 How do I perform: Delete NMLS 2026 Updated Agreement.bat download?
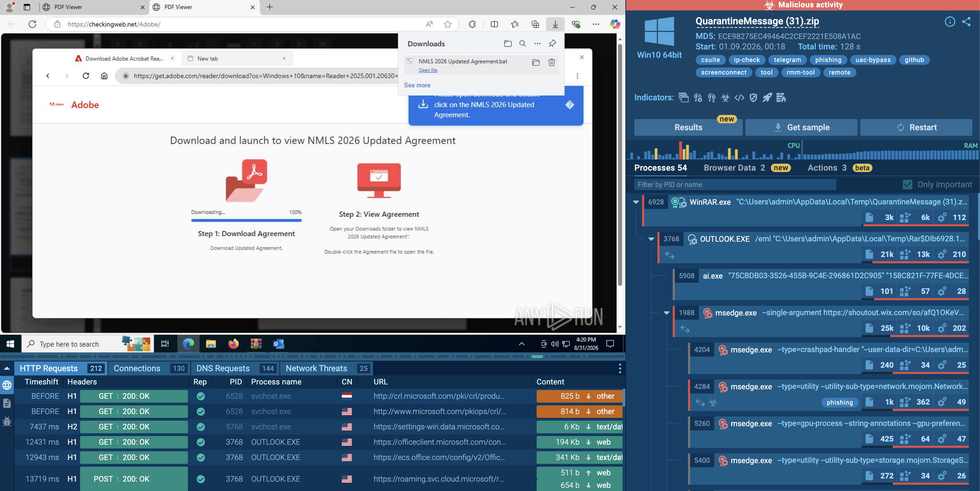(551, 62)
